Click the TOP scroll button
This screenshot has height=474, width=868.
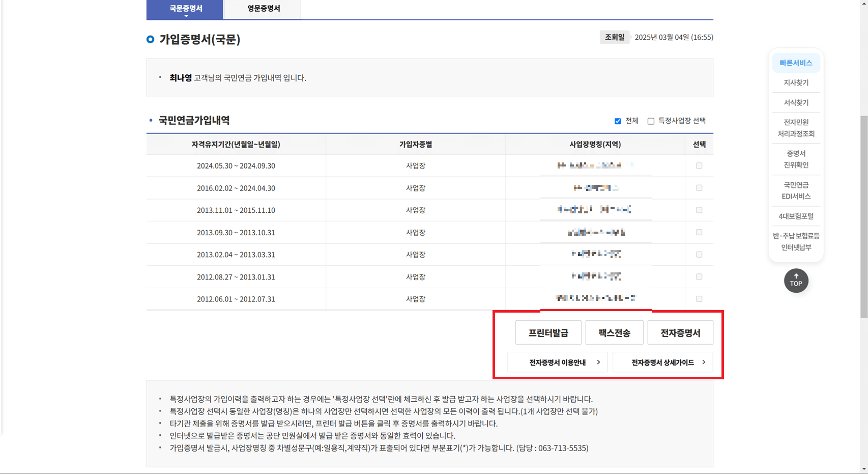[796, 281]
